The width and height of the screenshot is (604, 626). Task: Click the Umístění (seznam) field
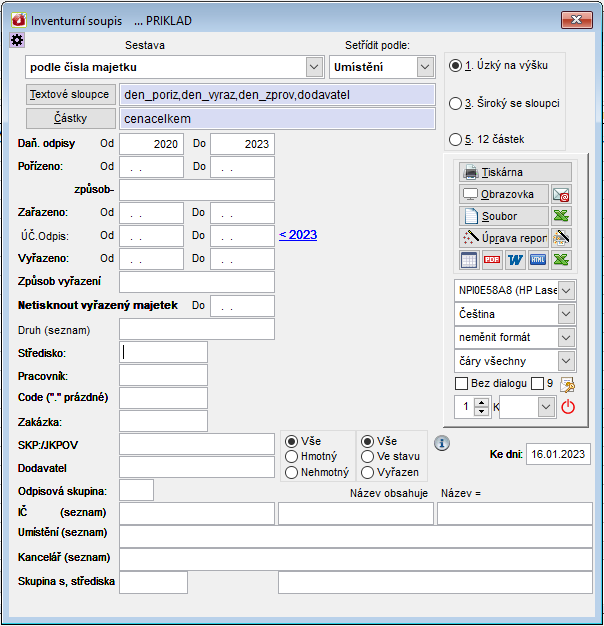pyautogui.click(x=356, y=537)
